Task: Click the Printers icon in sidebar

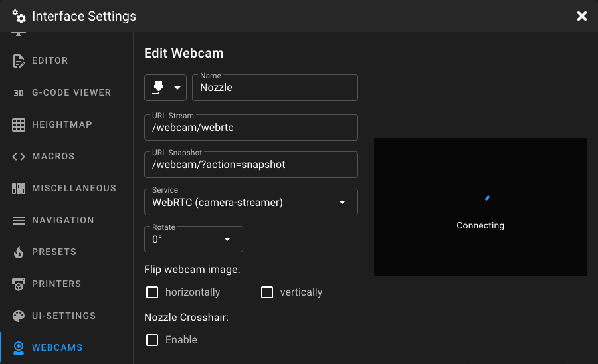Action: (19, 284)
